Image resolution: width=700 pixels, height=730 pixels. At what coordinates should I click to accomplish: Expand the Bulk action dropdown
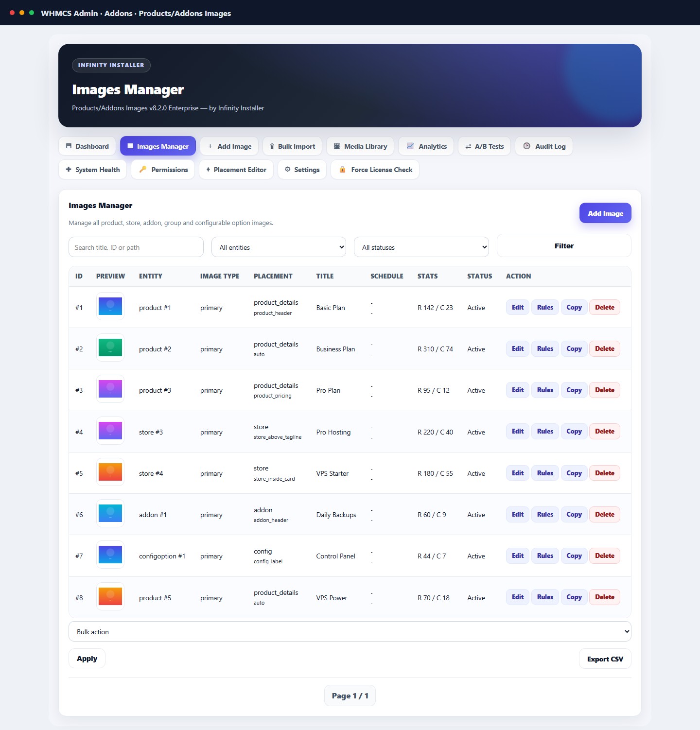click(x=350, y=632)
